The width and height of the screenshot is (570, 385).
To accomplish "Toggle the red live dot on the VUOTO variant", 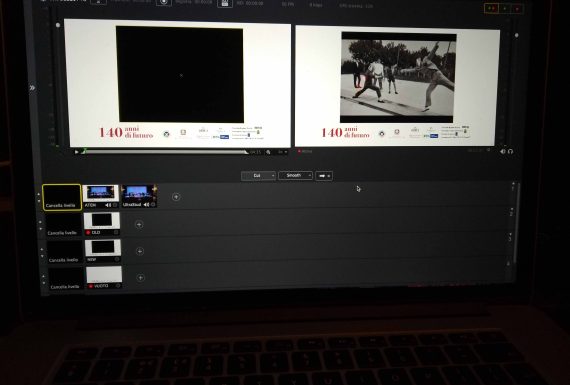I will point(91,286).
